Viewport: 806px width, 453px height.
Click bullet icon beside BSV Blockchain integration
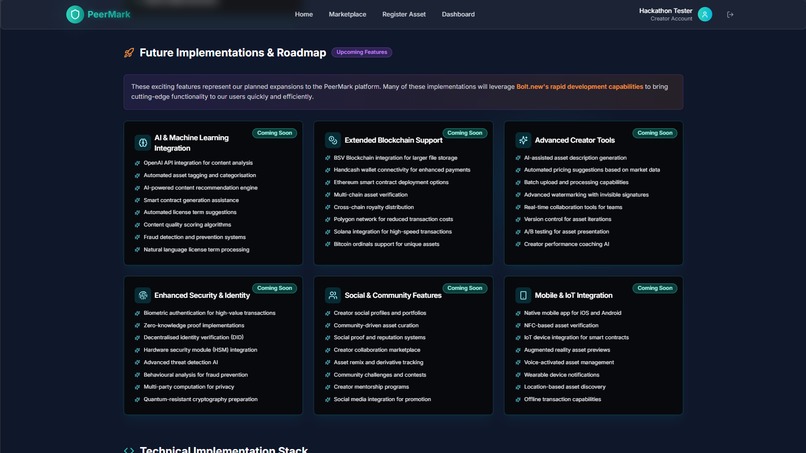[327, 158]
